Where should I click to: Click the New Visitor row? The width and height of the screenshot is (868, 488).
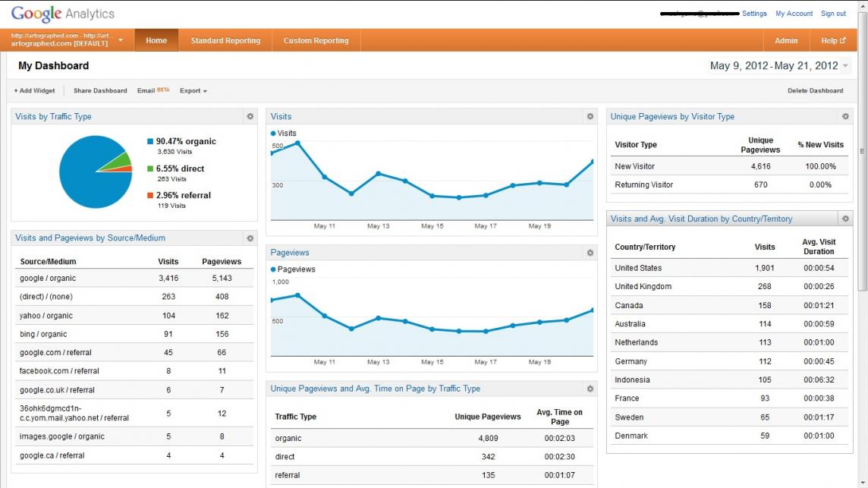point(730,166)
